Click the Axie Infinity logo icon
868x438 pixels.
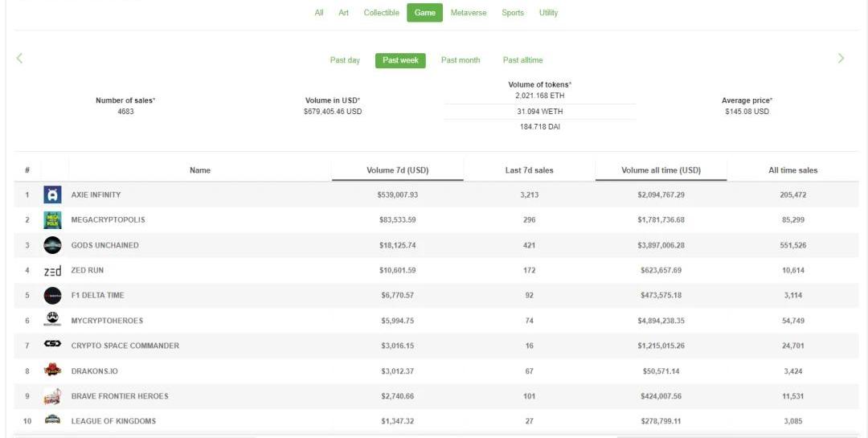pos(52,195)
